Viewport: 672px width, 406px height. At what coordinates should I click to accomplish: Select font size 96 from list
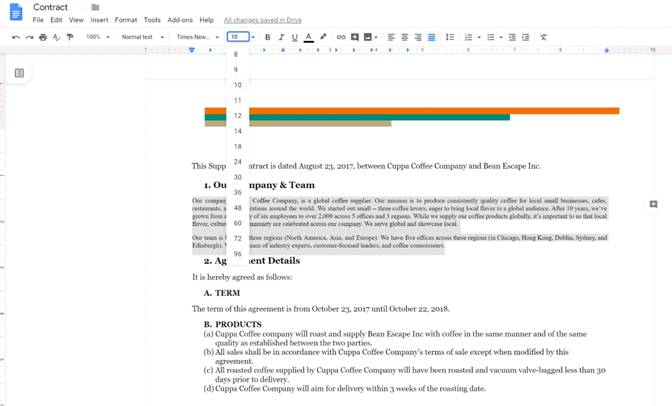[x=238, y=254]
